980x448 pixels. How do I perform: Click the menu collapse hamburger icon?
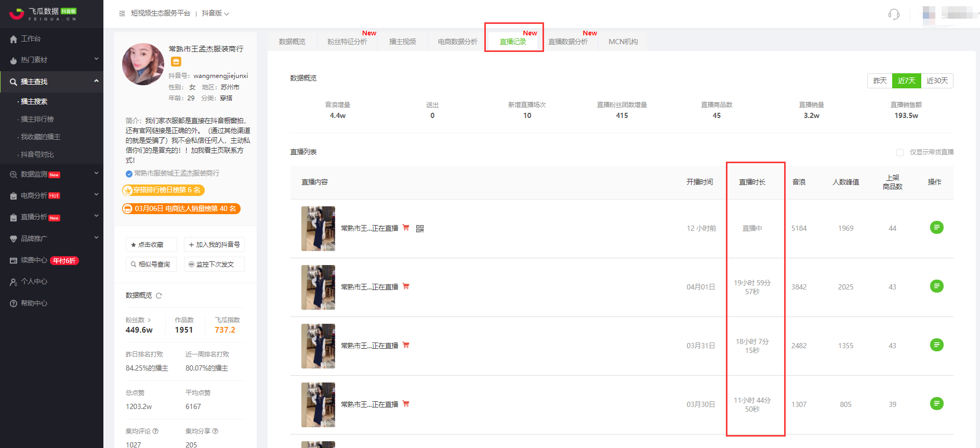122,14
